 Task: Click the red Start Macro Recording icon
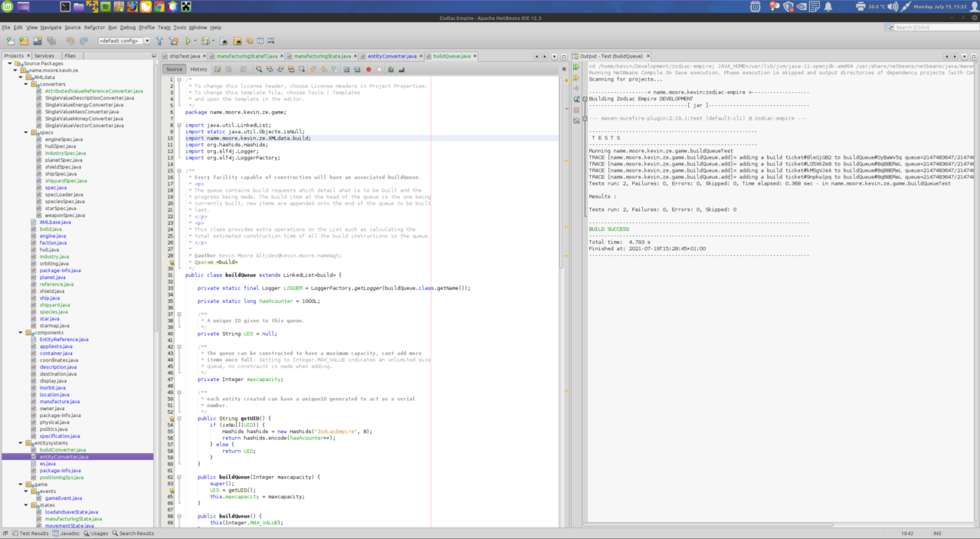pos(368,69)
